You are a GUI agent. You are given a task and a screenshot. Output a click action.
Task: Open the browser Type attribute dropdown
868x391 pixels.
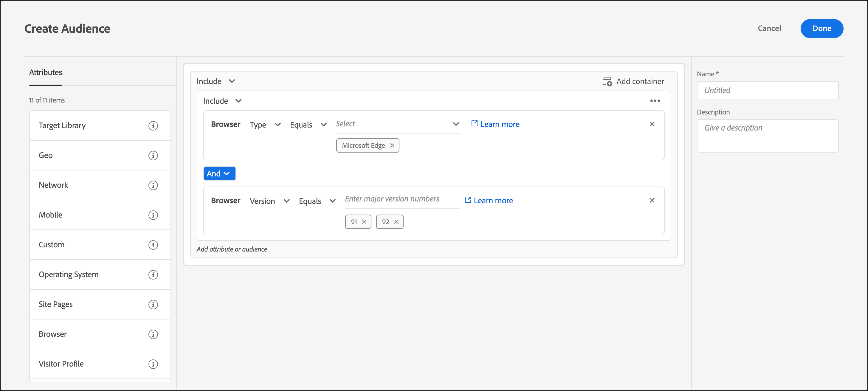[x=265, y=125]
